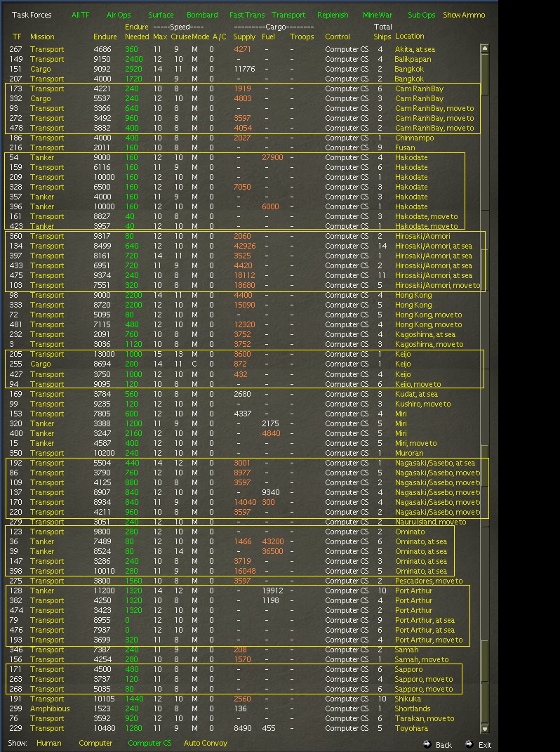Sort by the Fuel column header
Screen dimensions: 560x752
pyautogui.click(x=268, y=37)
